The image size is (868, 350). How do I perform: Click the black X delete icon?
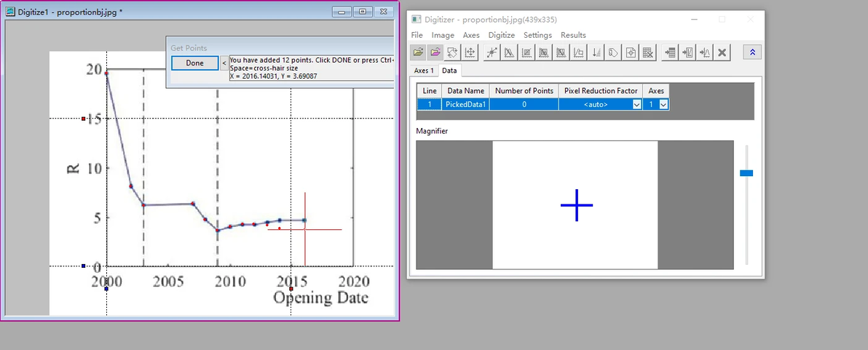tap(722, 52)
